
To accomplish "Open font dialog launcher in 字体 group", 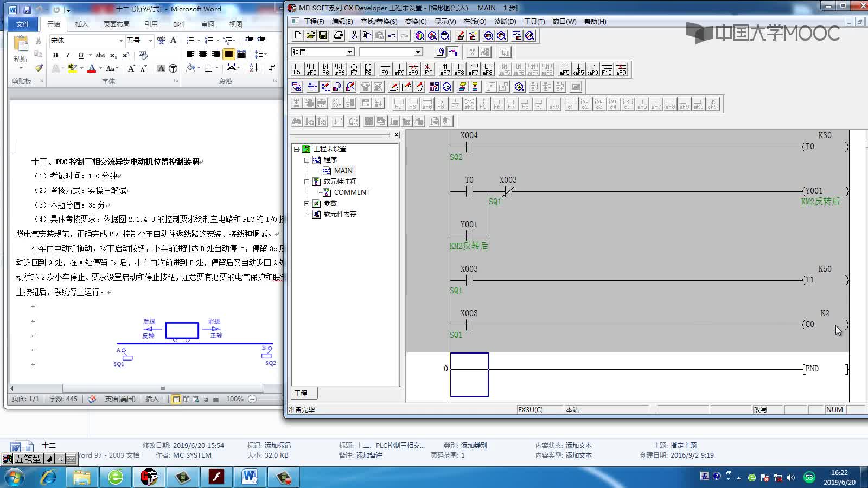I will [x=176, y=81].
